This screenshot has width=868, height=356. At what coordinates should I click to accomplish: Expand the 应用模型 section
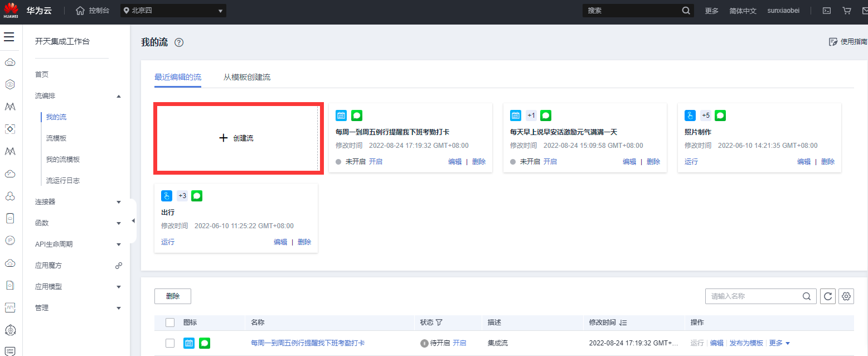pos(118,287)
